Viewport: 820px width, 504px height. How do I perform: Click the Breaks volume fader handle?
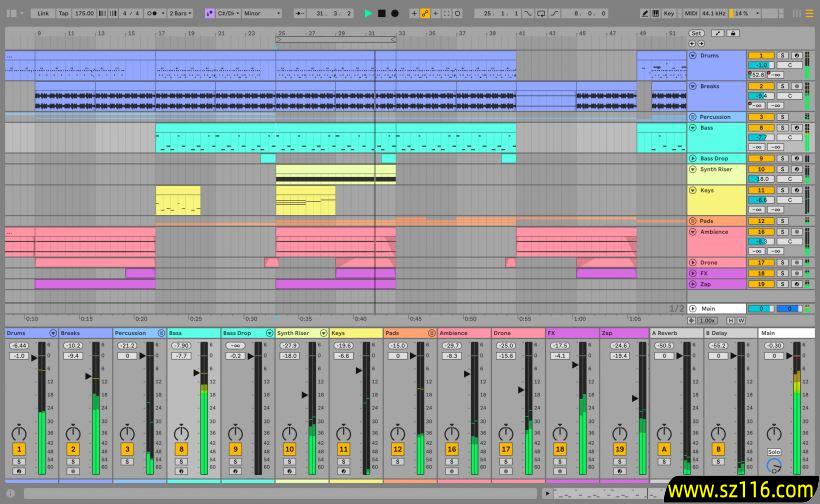pos(87,374)
